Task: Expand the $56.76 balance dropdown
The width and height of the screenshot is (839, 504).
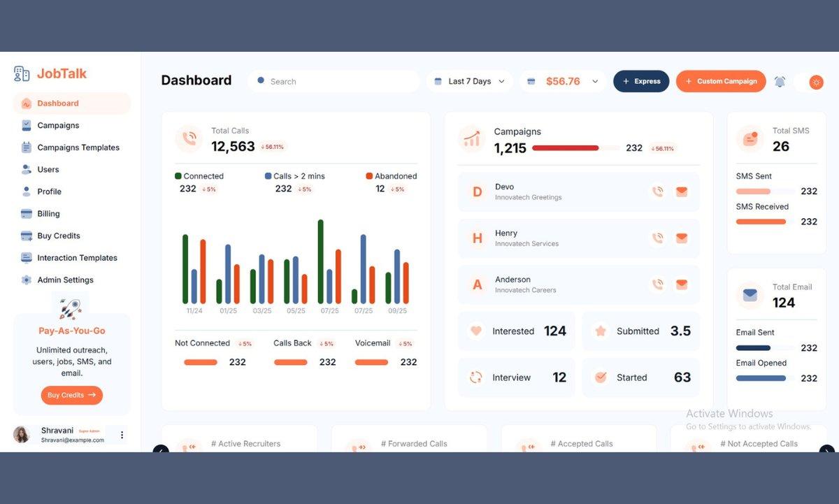Action: point(563,82)
